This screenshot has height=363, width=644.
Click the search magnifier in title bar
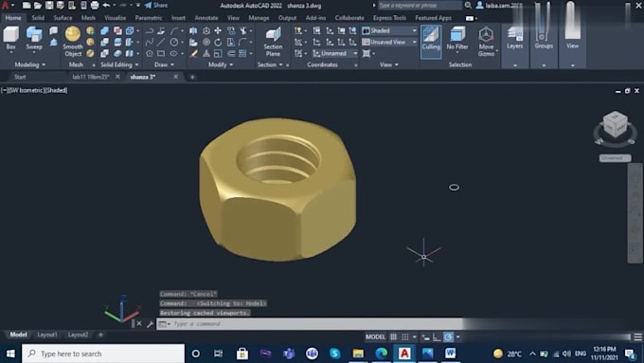click(x=468, y=6)
